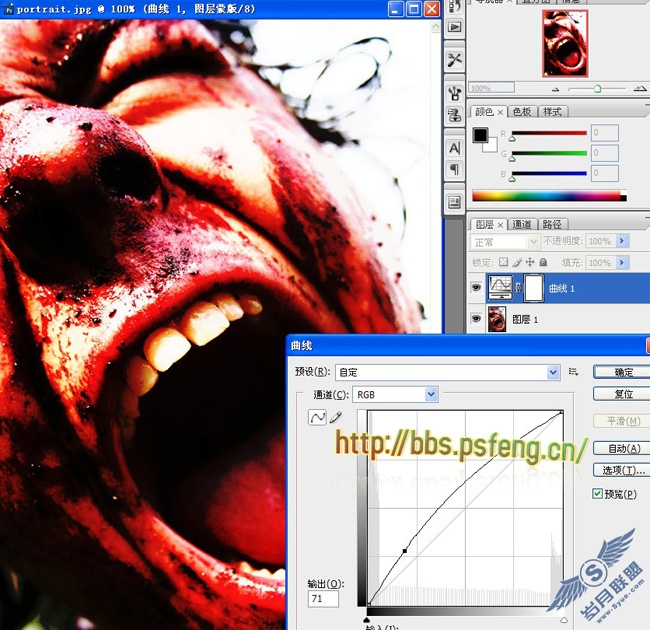Switch to the 路径 paths tab
The height and width of the screenshot is (630, 650).
click(552, 225)
